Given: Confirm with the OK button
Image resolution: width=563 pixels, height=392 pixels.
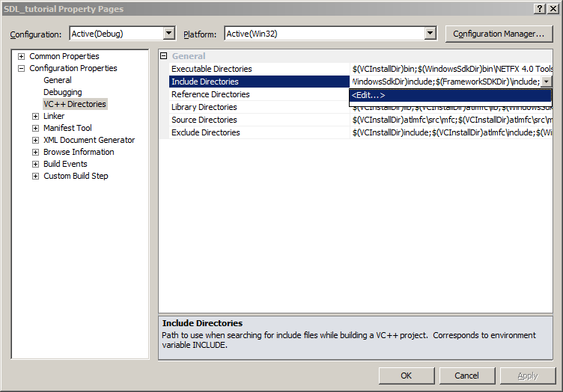Looking at the screenshot, I should click(407, 376).
